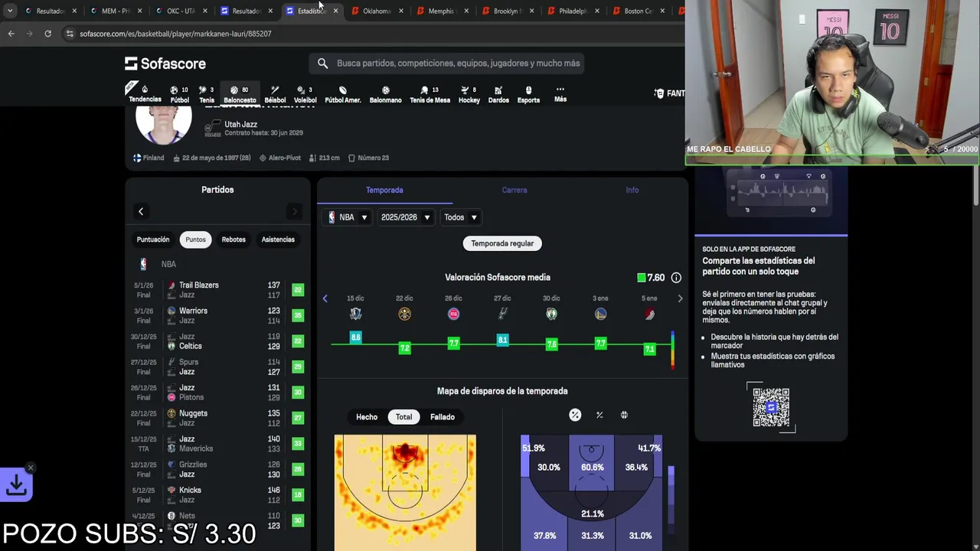Open the Warriors logo for 3 ene
980x551 pixels.
[x=600, y=314]
